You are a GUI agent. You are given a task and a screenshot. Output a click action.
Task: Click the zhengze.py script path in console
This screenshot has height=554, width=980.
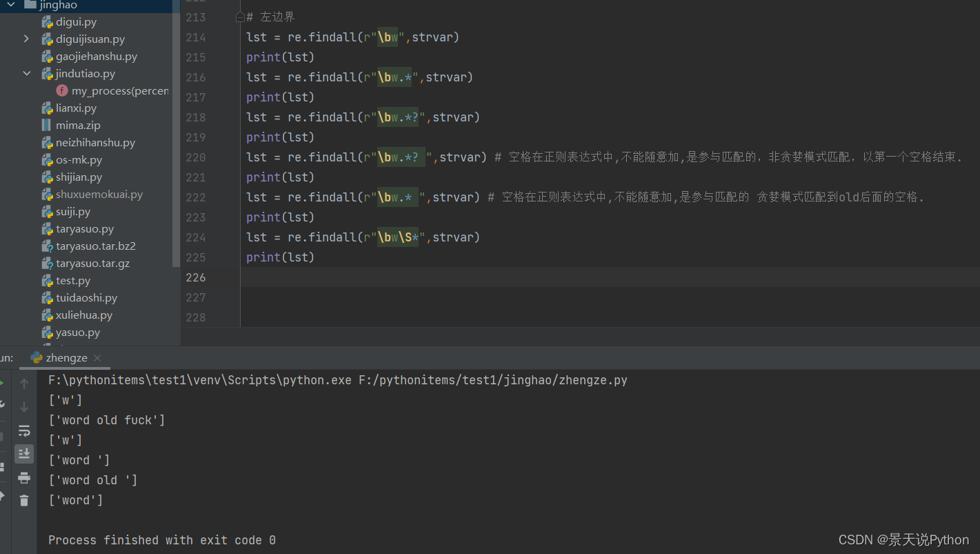pos(493,380)
